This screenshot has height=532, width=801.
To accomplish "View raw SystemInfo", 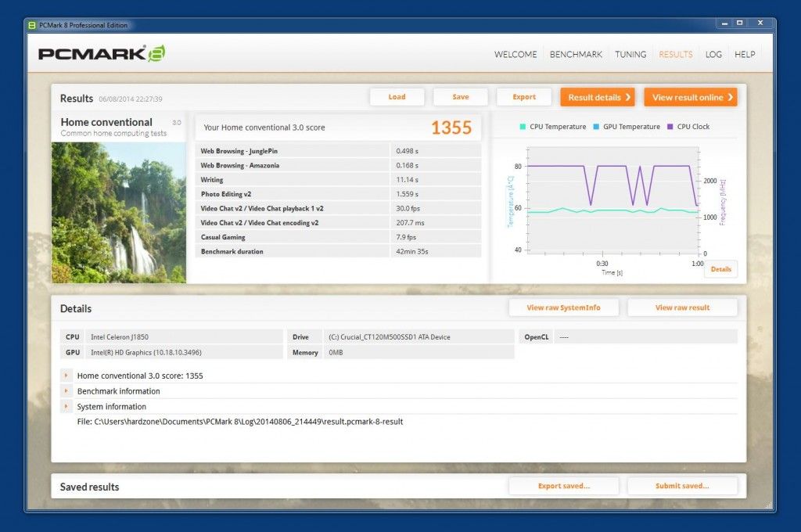I will 563,307.
